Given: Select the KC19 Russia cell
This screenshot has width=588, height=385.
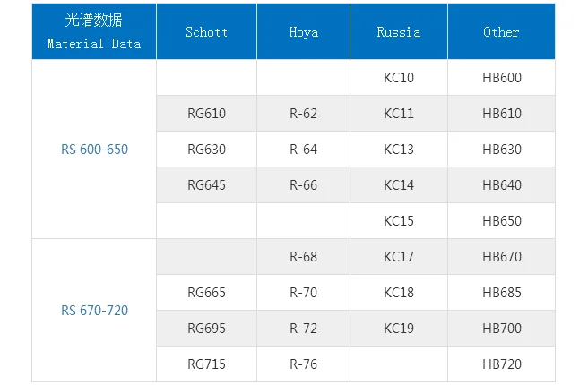Looking at the screenshot, I should tap(399, 329).
